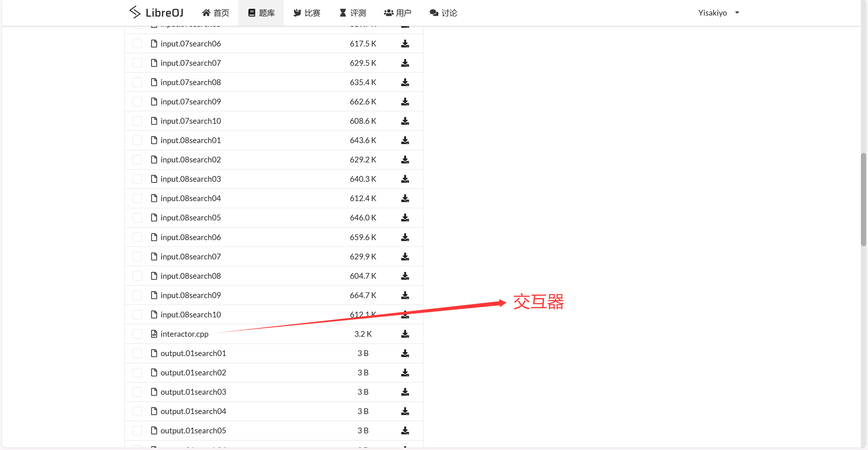Tick the output.01search01 checkbox
Screen dimensions: 868x450
pos(137,353)
